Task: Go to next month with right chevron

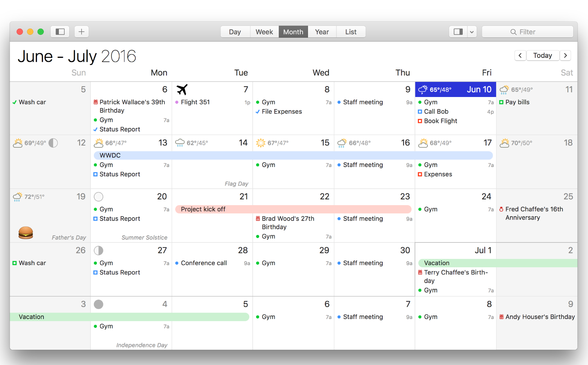Action: point(565,55)
